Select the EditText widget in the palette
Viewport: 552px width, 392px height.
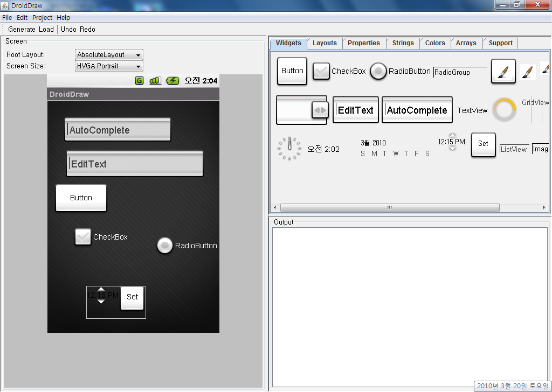point(356,110)
